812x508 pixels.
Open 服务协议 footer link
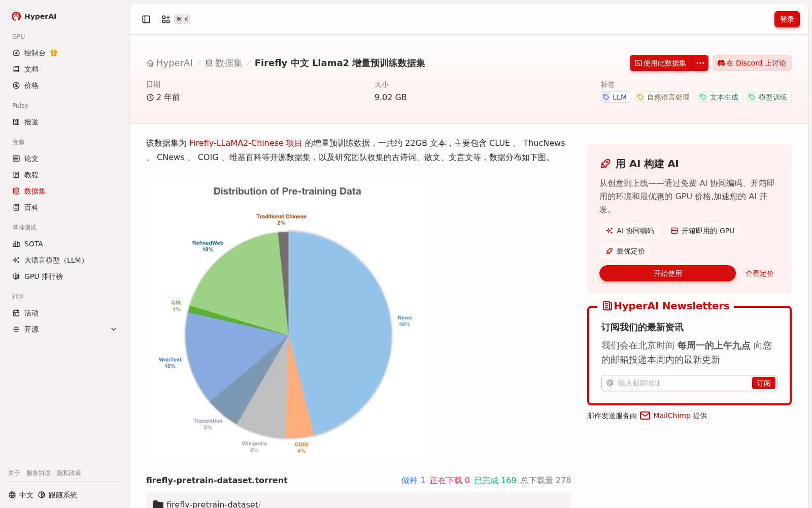click(39, 473)
